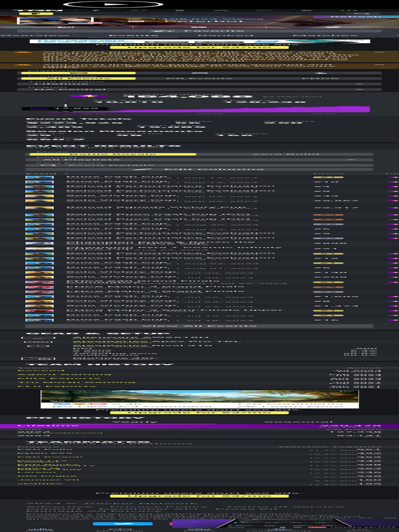Select Battle Royale event results mode
This screenshot has height=532, width=399.
coord(113,154)
